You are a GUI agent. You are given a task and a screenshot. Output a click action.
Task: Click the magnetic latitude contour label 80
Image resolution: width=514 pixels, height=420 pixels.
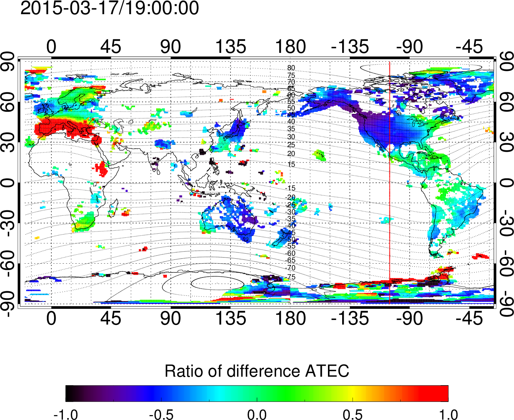point(291,68)
